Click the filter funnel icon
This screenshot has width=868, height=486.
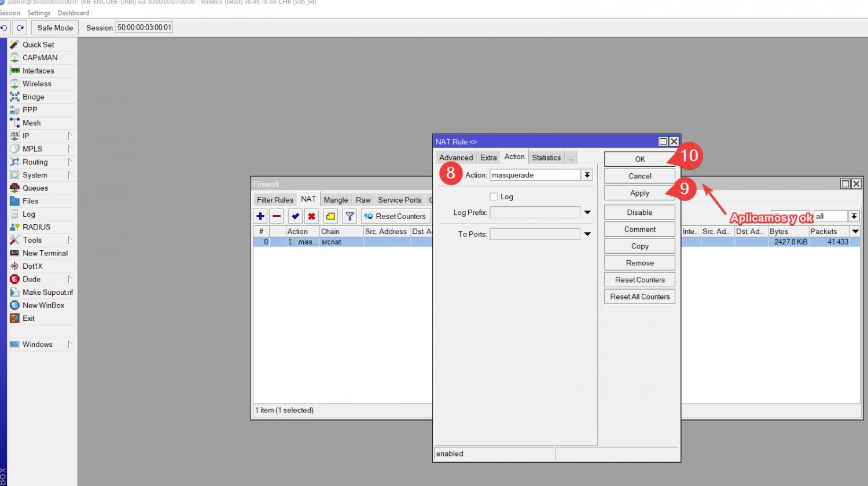(x=350, y=216)
